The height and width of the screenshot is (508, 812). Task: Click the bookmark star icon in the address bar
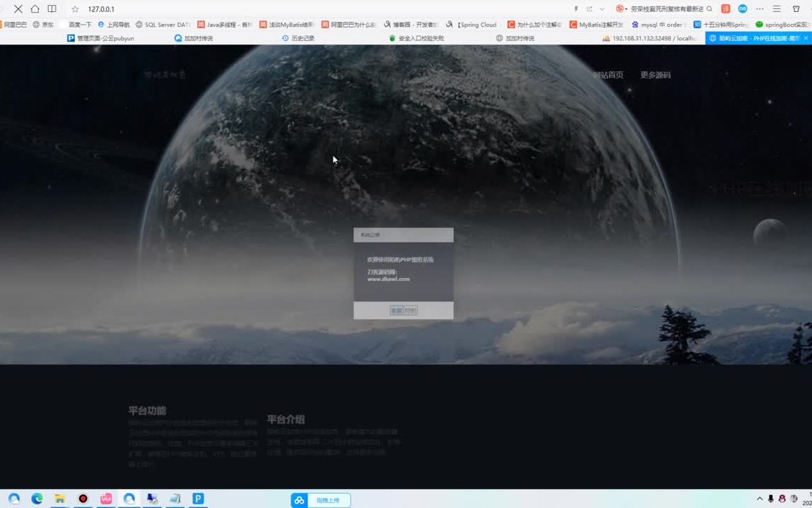75,9
